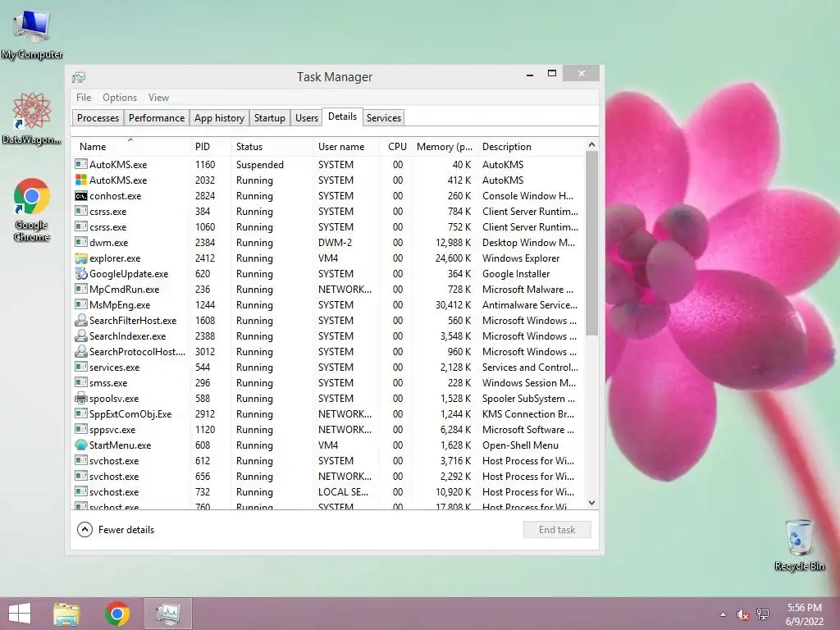Select the svchost.exe row with PID 656
840x630 pixels.
pos(328,477)
